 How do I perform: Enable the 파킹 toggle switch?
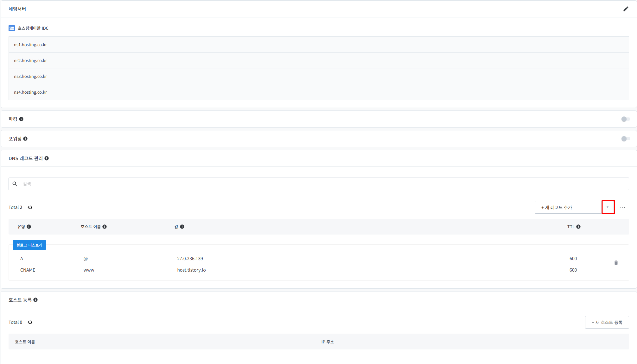[x=625, y=119]
